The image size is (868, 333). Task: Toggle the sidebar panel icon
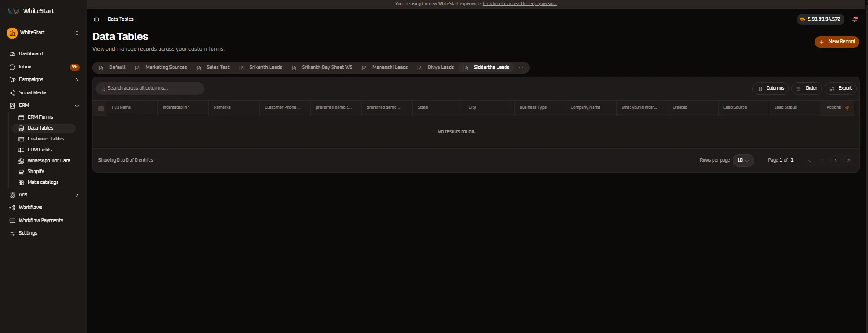tap(96, 19)
